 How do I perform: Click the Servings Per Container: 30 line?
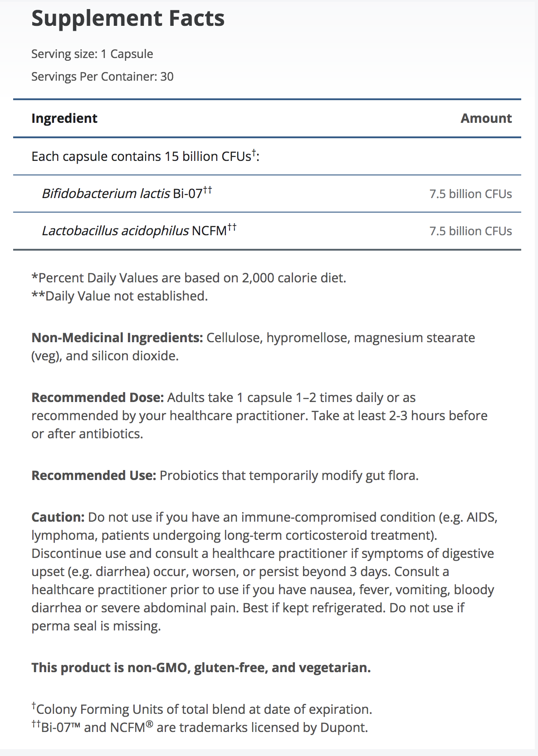tap(103, 77)
